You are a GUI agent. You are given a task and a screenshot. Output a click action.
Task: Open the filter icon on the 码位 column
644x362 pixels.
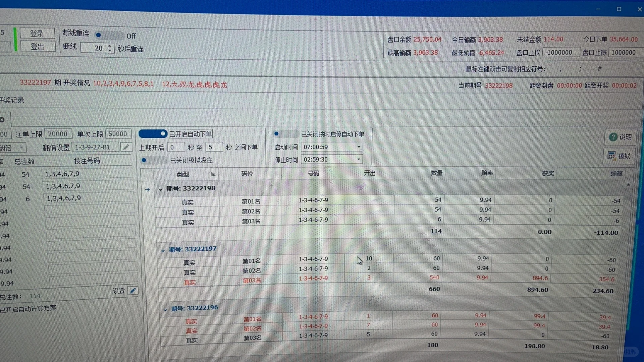click(276, 174)
